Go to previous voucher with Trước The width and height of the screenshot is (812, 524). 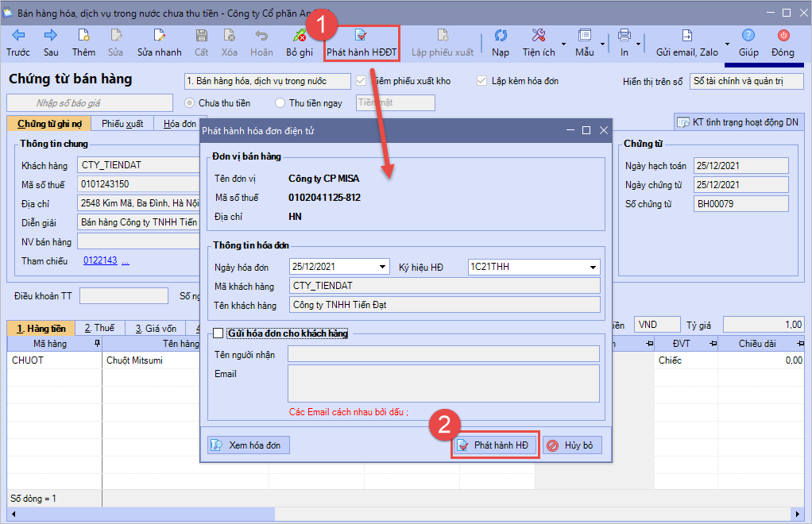[18, 43]
